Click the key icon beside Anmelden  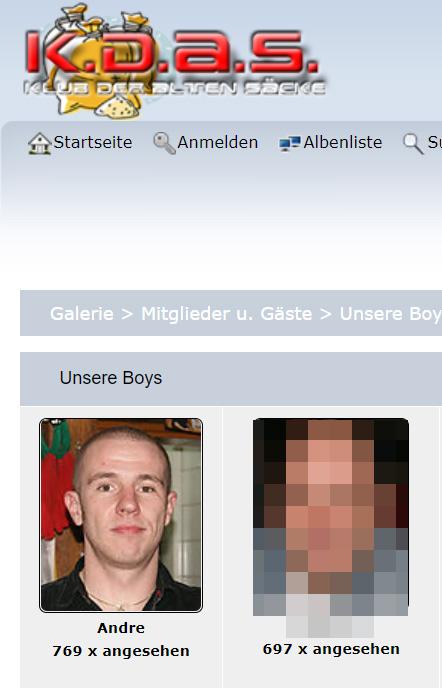(164, 143)
